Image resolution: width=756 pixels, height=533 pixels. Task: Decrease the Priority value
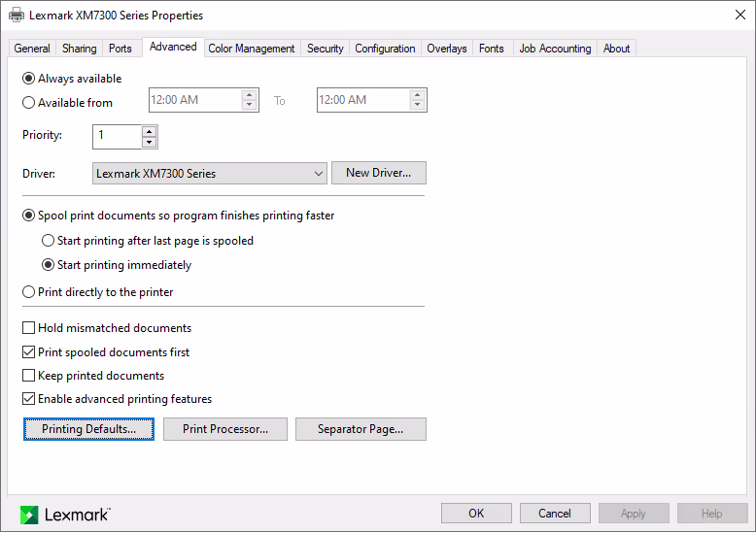(150, 142)
